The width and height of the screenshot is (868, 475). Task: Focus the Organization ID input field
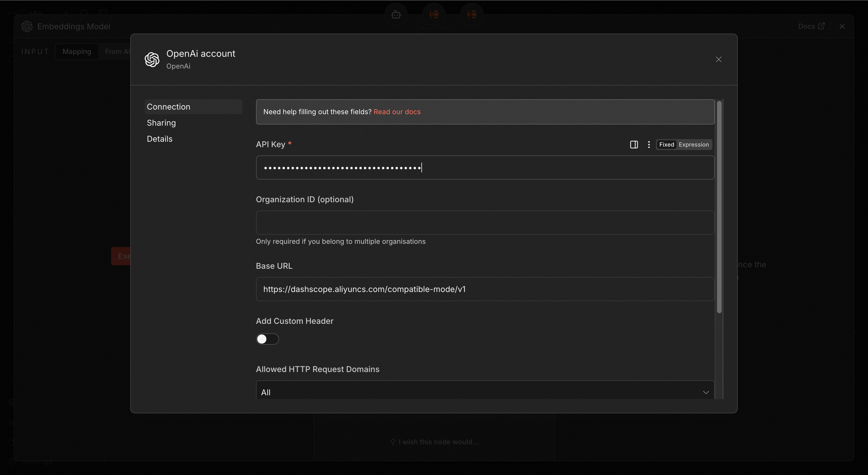pyautogui.click(x=485, y=223)
